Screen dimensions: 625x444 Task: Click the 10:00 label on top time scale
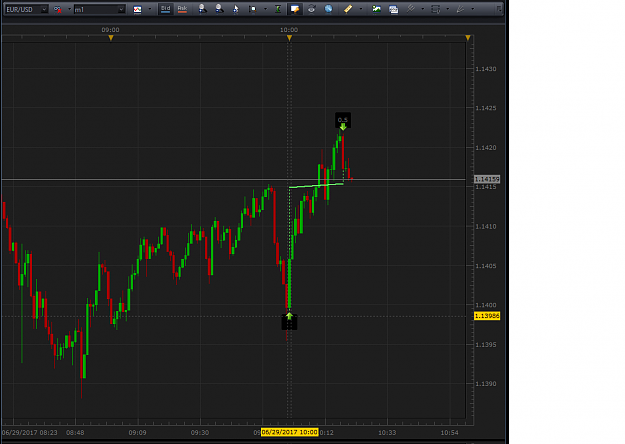(x=289, y=30)
